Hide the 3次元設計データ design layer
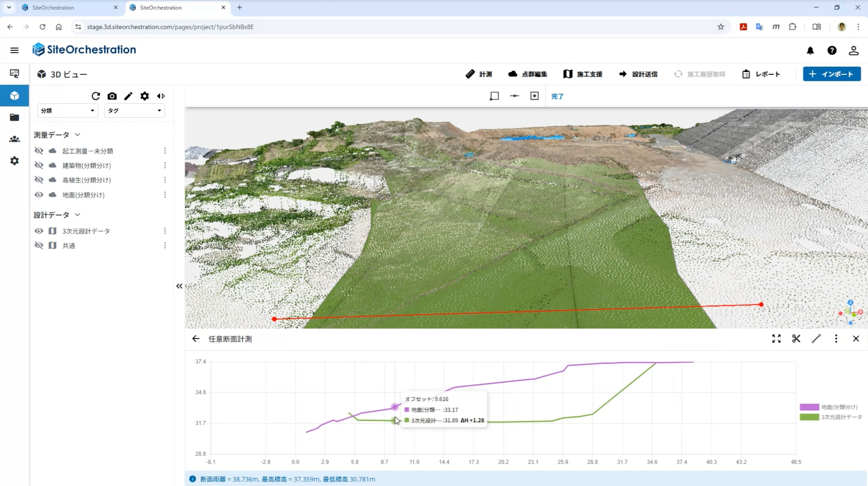The image size is (868, 486). 39,231
